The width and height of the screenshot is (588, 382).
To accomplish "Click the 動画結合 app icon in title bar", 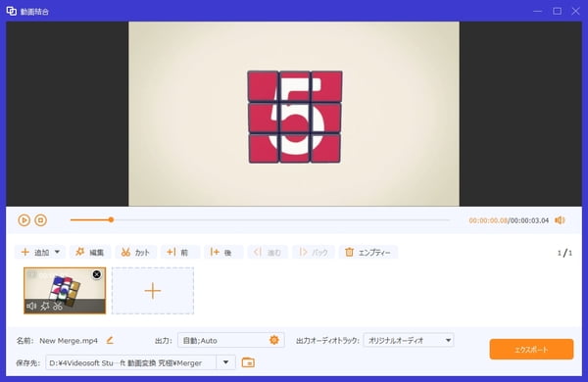I will (11, 11).
